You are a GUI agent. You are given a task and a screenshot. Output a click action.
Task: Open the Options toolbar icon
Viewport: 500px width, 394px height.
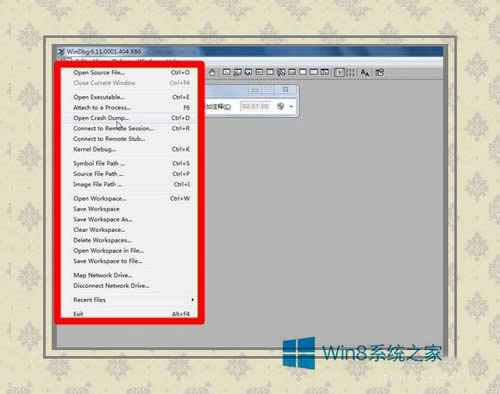pos(379,72)
